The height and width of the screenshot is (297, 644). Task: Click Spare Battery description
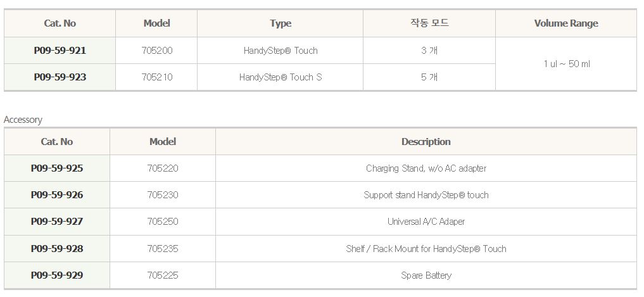tap(426, 275)
